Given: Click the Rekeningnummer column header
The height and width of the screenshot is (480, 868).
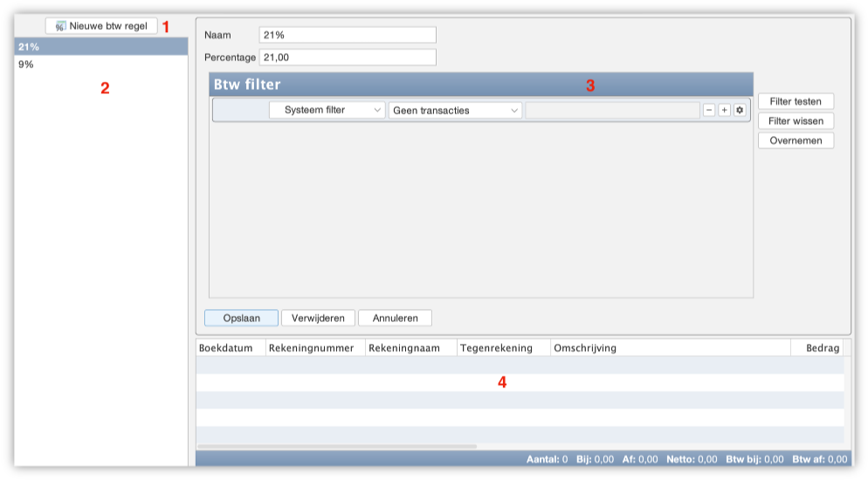Looking at the screenshot, I should [314, 348].
